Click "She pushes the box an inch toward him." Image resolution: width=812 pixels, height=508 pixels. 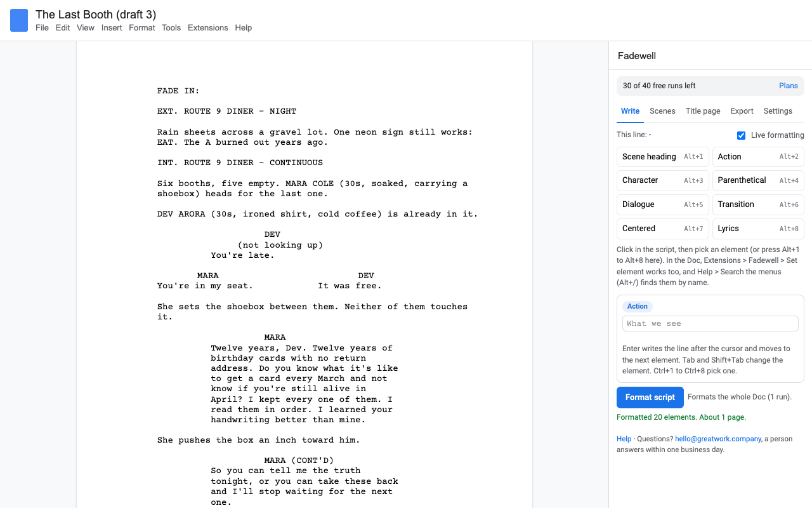click(x=259, y=440)
